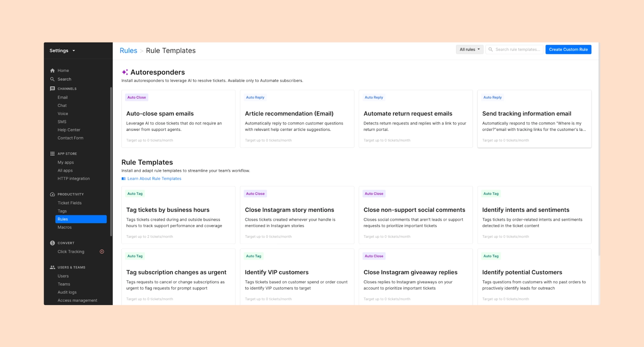Click the Create Custom Rule button

click(x=568, y=49)
